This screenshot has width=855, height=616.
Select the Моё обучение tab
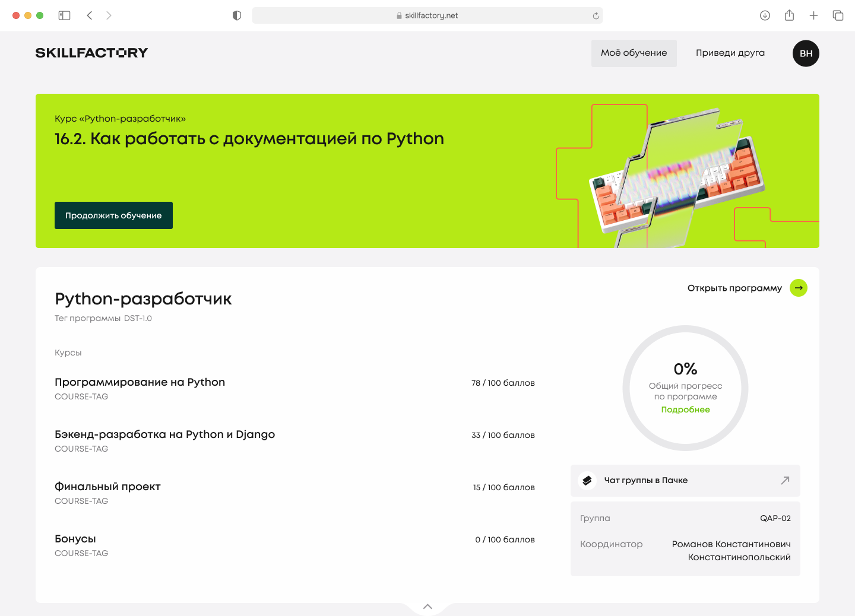point(634,53)
